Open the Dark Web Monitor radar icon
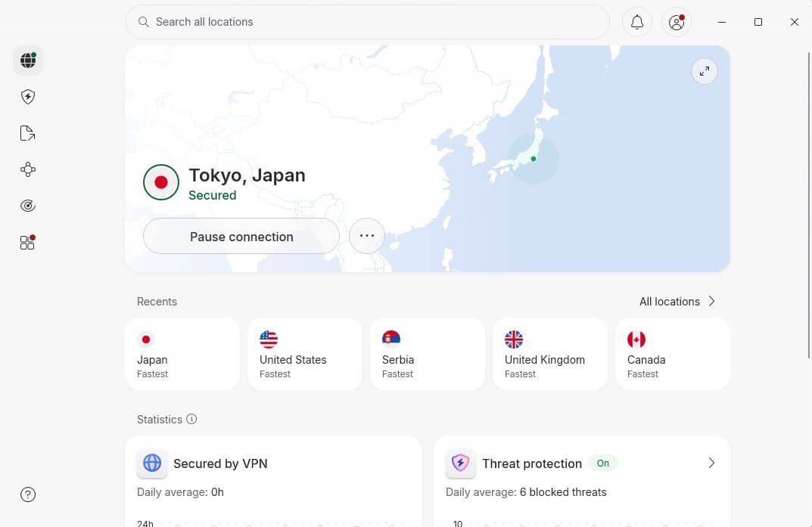Screen dimensions: 812x527 [x=28, y=206]
